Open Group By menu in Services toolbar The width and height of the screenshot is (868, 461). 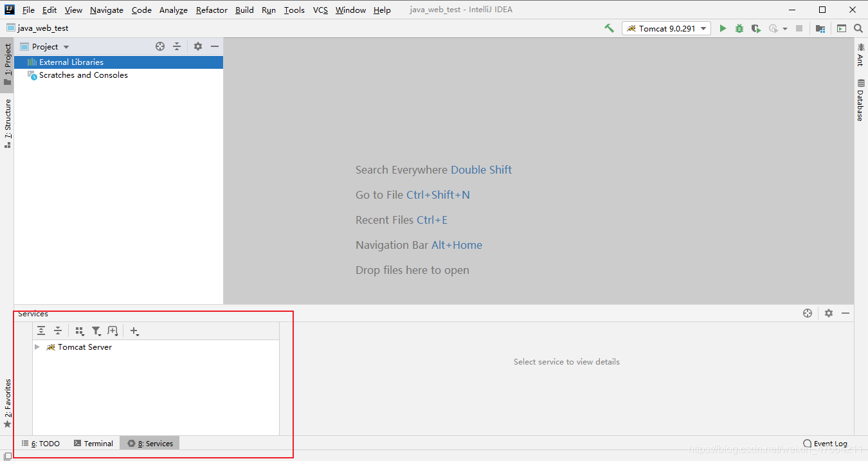click(80, 331)
